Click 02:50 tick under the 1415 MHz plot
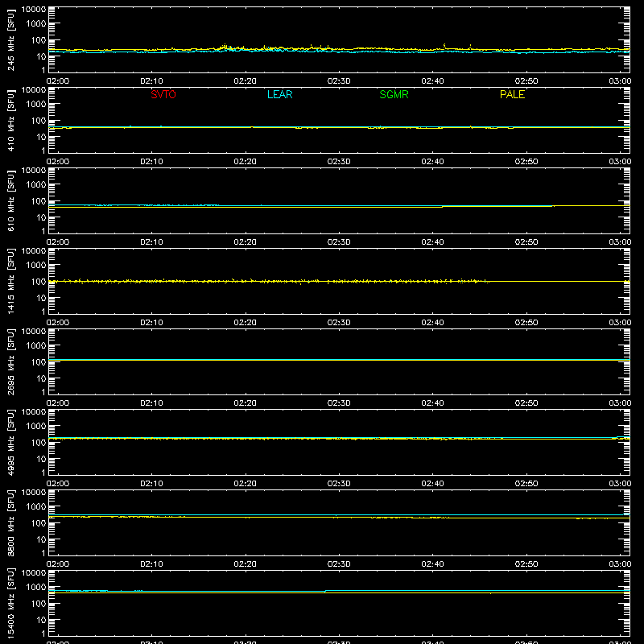 [526, 323]
